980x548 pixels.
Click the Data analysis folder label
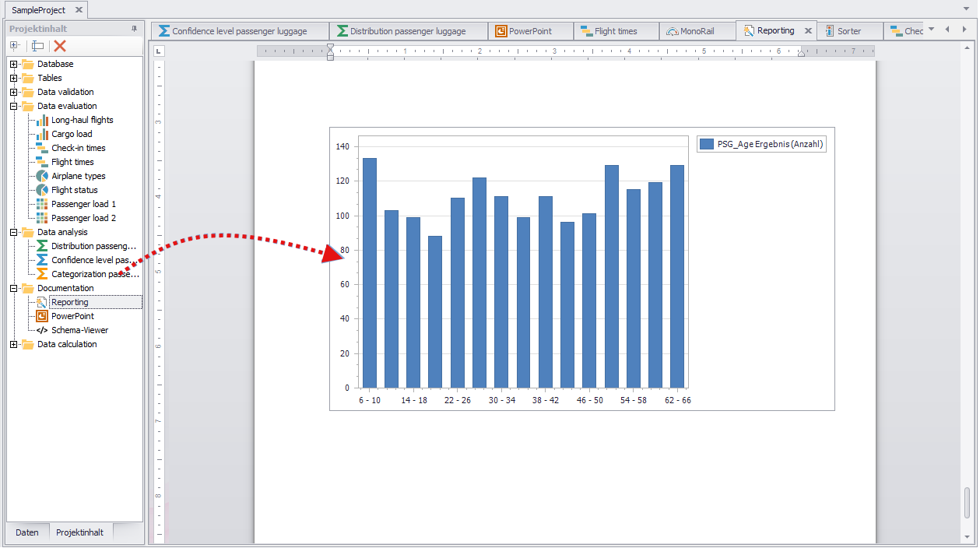tap(62, 232)
